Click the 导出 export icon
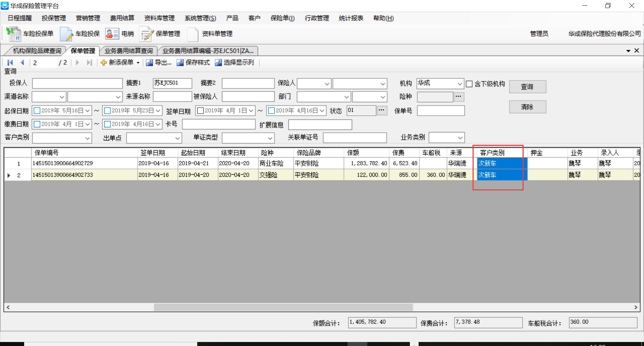The image size is (644, 346). (x=150, y=63)
